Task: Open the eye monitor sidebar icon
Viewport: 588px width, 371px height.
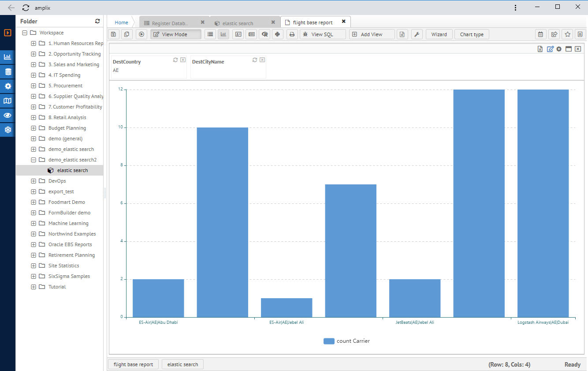Action: point(7,115)
